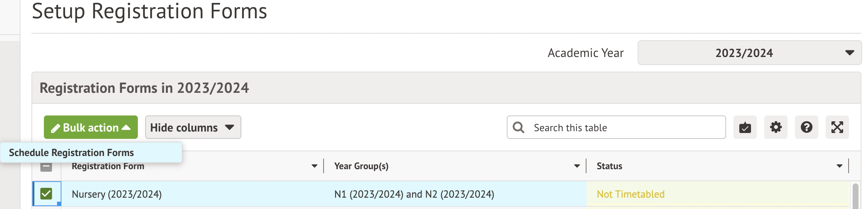Click the Not Timetabled status cell

(x=630, y=194)
